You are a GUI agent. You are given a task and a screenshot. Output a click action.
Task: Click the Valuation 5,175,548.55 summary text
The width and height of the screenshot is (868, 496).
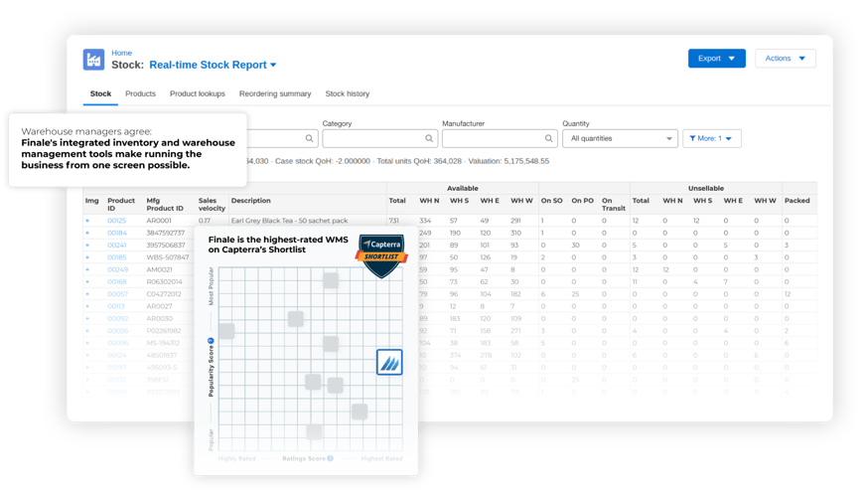(x=508, y=161)
